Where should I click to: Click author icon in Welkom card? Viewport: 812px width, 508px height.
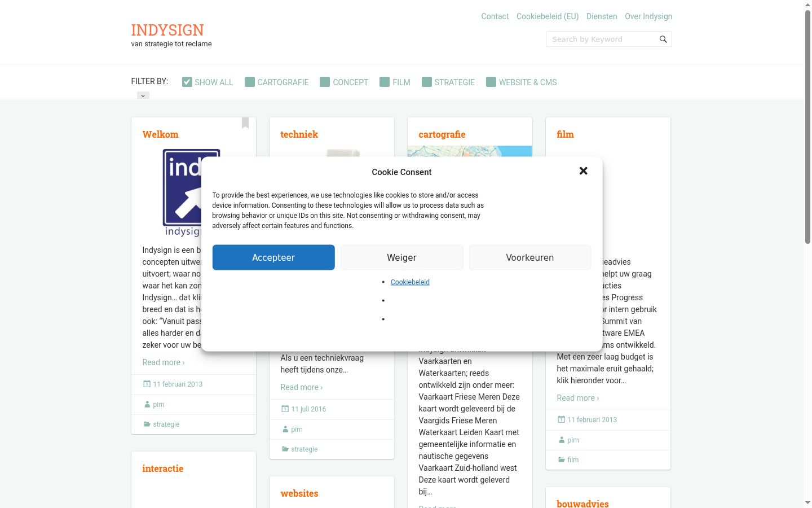(x=147, y=405)
